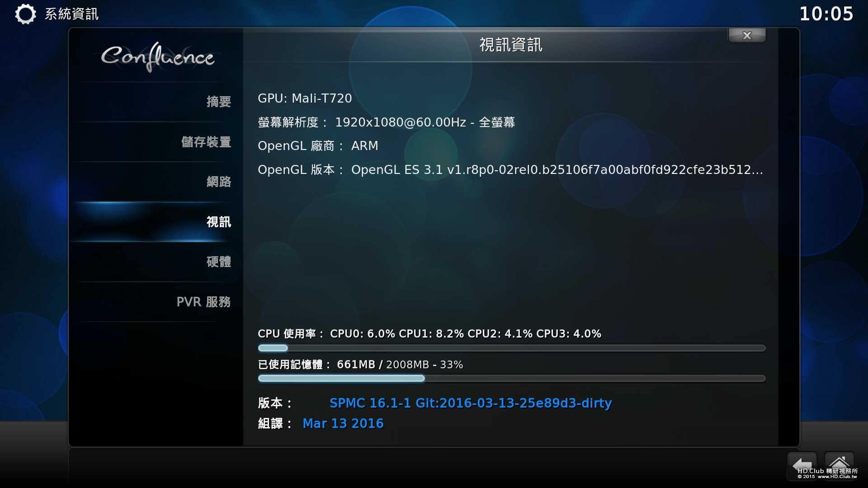The width and height of the screenshot is (868, 488).
Task: Click the memory usage progress bar
Action: click(x=511, y=378)
